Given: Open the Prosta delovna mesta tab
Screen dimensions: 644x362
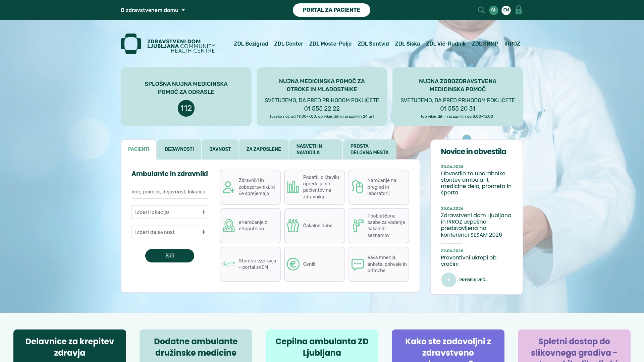Looking at the screenshot, I should pos(370,149).
